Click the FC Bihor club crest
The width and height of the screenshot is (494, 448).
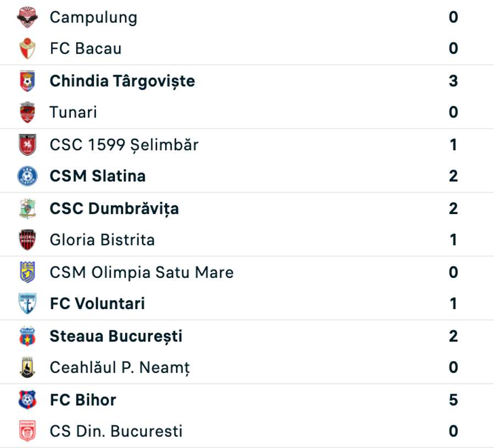coord(27,400)
